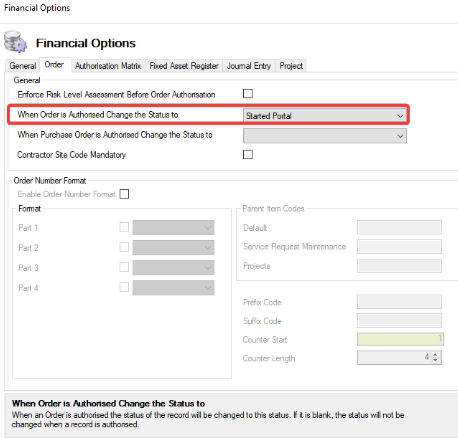
Task: Tick the Enable Order Number Format checkbox
Action: 124,194
